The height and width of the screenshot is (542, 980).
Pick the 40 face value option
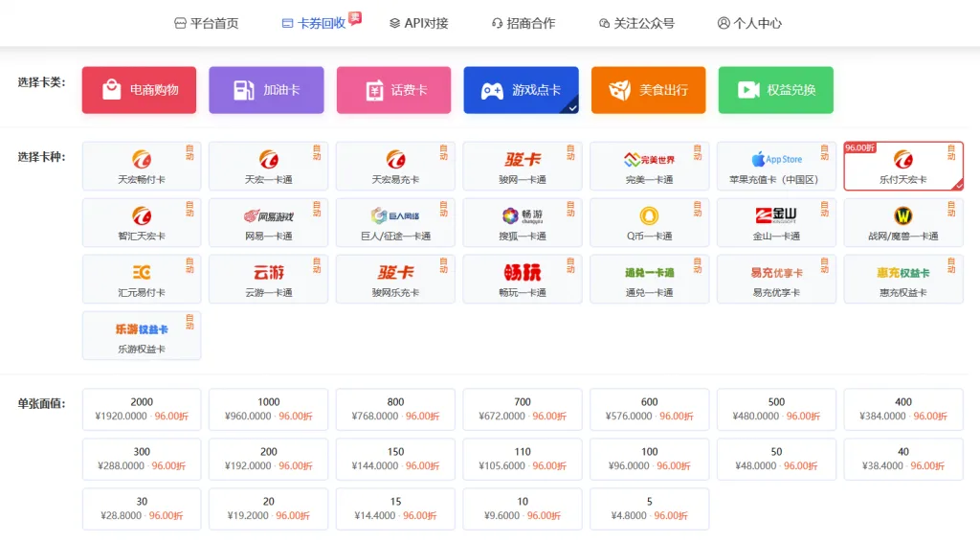click(903, 459)
